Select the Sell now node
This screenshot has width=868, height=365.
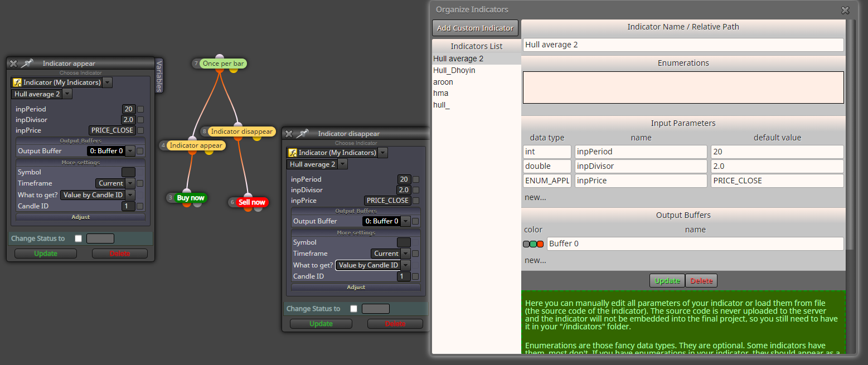tap(252, 202)
